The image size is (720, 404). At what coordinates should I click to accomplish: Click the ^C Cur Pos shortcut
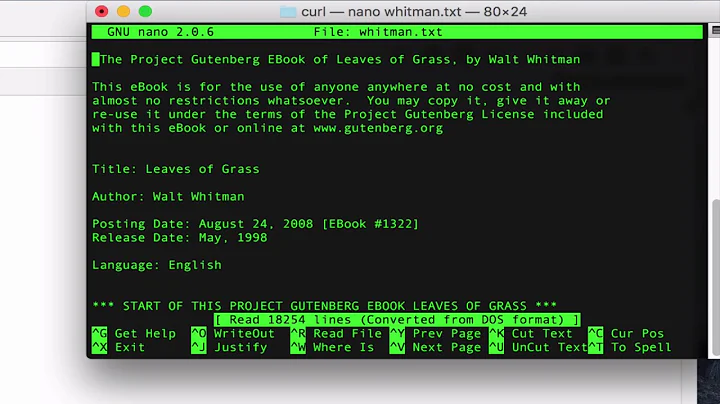[x=625, y=333]
